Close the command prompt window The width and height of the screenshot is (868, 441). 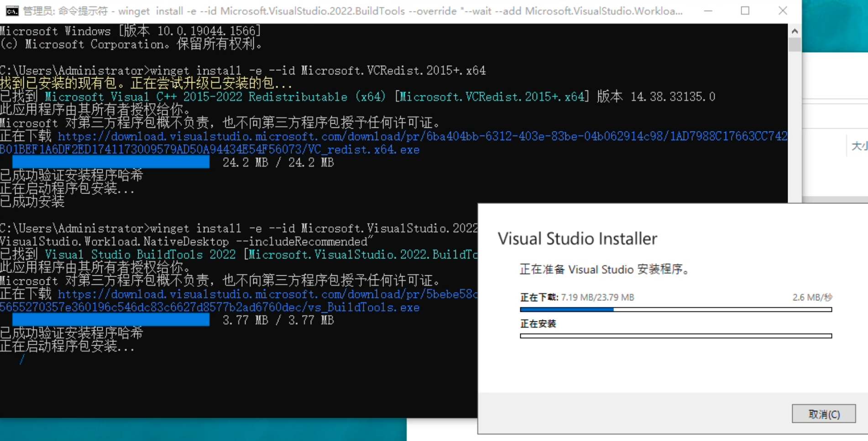coord(783,11)
